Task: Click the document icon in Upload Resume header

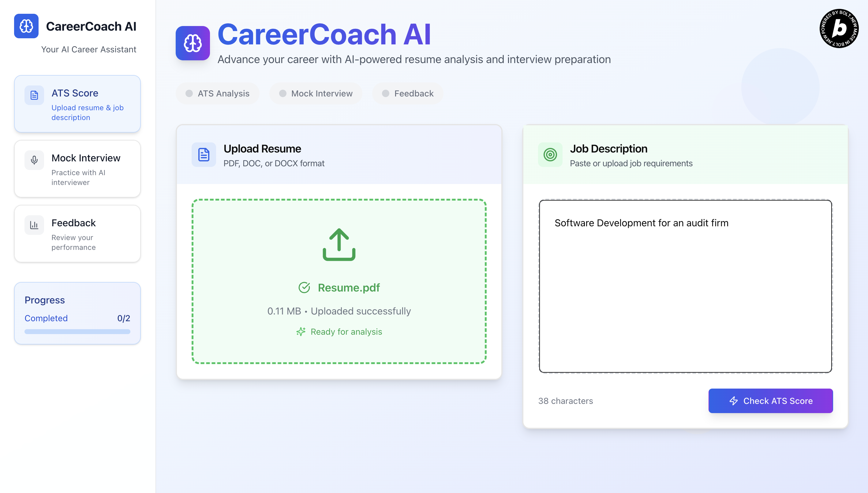Action: [x=204, y=155]
